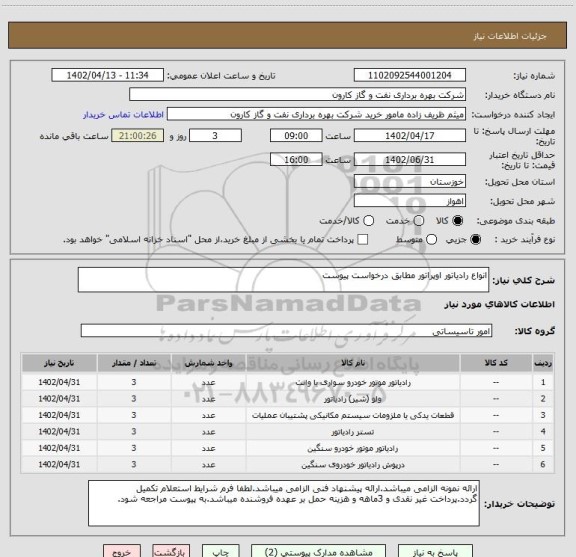The height and width of the screenshot is (557, 576).
Task: Toggle the اسناد خزانه اسلامی payment checkbox
Action: [x=363, y=240]
